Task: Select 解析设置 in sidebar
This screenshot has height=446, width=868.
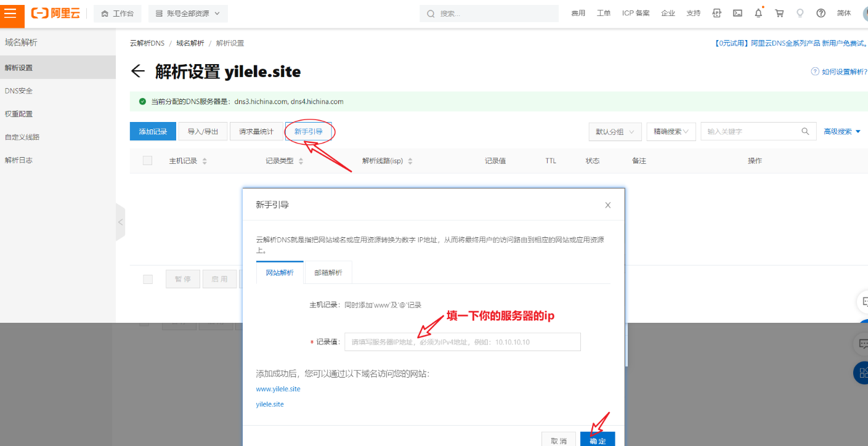Action: (x=58, y=67)
